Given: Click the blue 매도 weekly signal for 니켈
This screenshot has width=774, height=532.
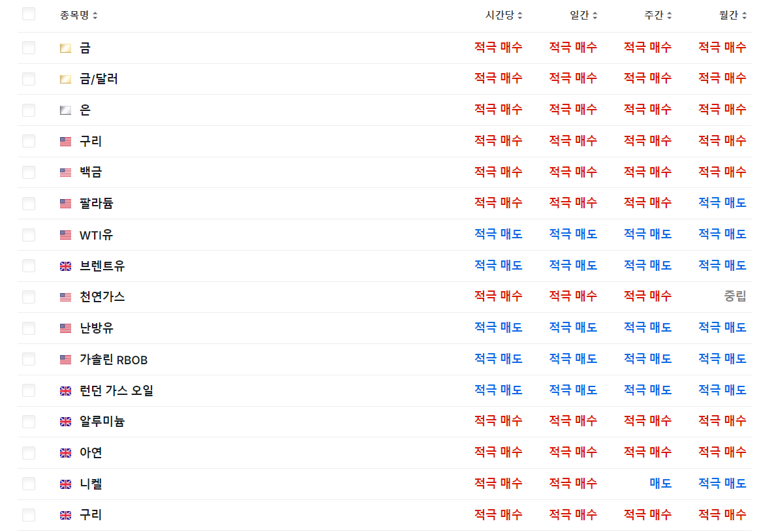Looking at the screenshot, I should (x=660, y=484).
